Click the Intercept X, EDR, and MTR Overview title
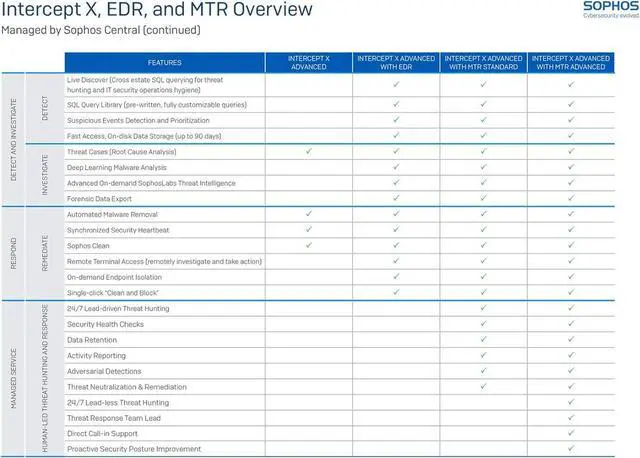 point(156,11)
